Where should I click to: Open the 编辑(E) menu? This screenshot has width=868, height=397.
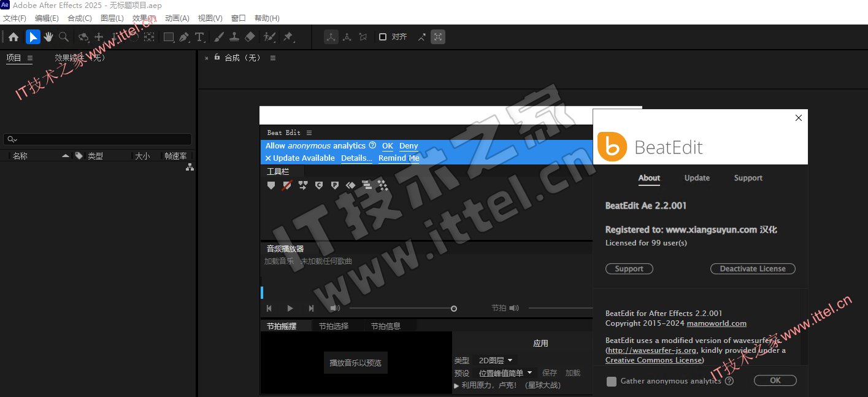pyautogui.click(x=47, y=18)
